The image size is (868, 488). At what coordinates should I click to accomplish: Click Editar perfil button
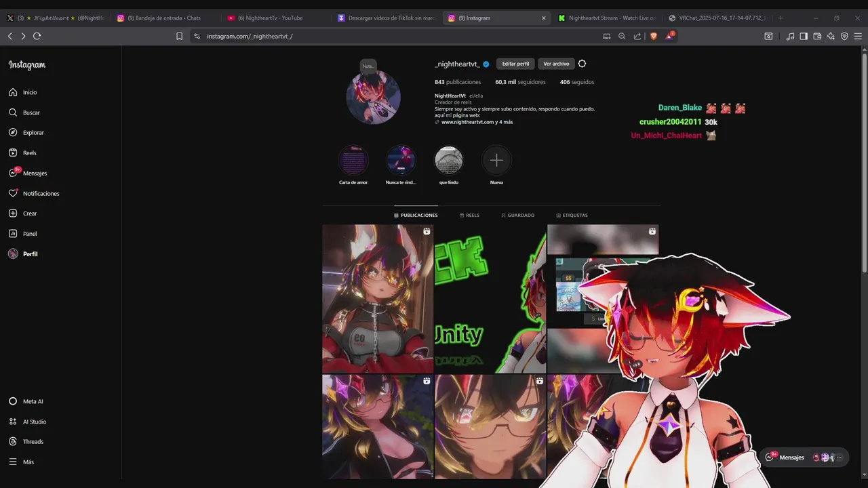[515, 64]
